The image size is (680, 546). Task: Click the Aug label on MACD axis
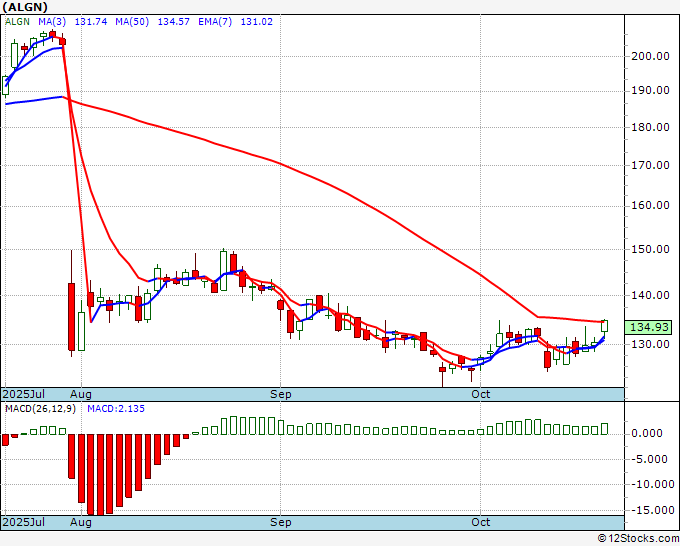pos(81,522)
